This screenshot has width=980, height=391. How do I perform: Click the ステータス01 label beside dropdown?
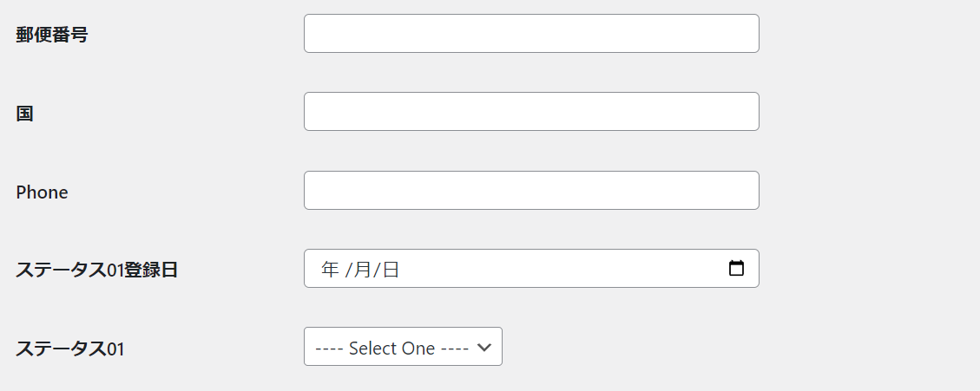pyautogui.click(x=70, y=349)
